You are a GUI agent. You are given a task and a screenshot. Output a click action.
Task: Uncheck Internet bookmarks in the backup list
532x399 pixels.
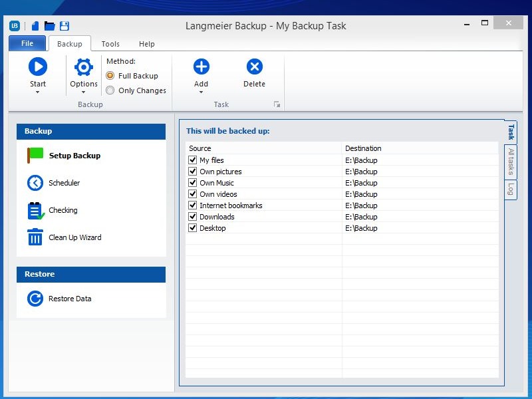(192, 205)
